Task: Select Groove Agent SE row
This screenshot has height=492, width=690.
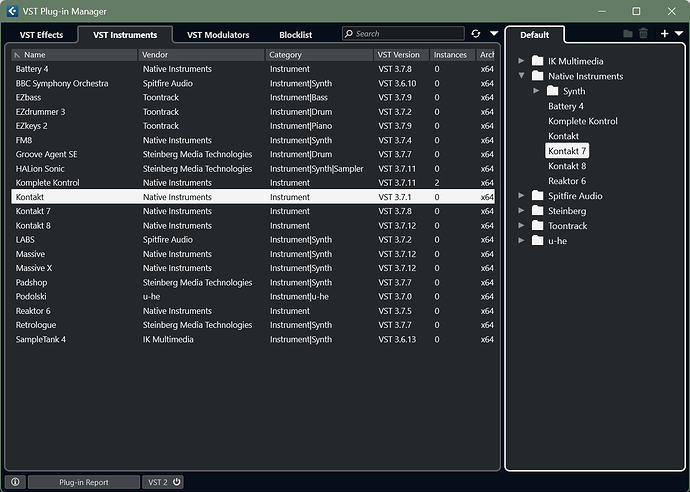Action: point(253,154)
